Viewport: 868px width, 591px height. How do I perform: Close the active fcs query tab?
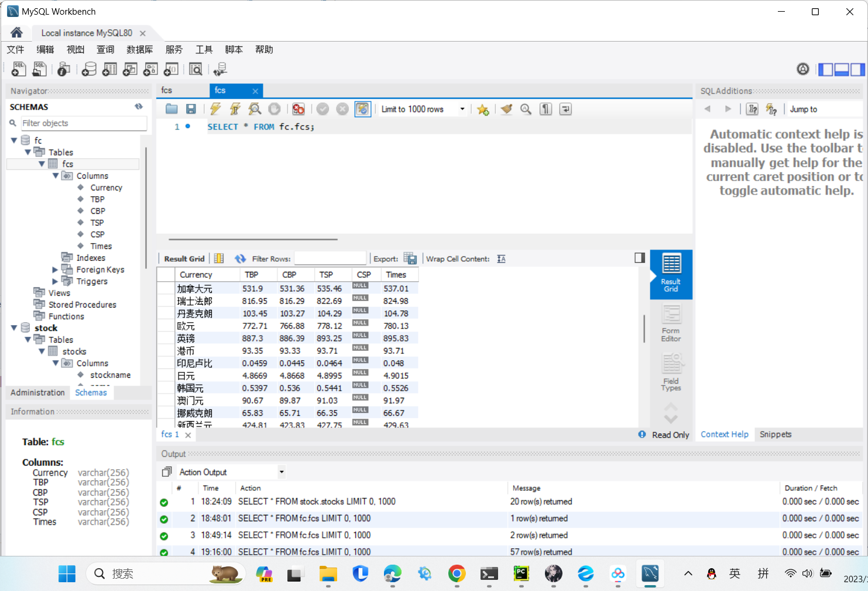point(255,91)
